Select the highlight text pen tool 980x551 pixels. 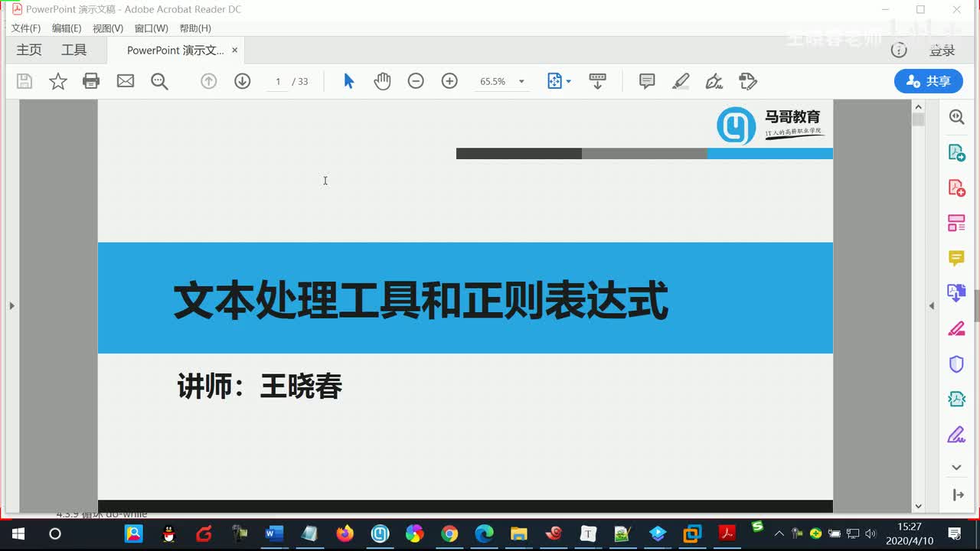[x=681, y=81]
